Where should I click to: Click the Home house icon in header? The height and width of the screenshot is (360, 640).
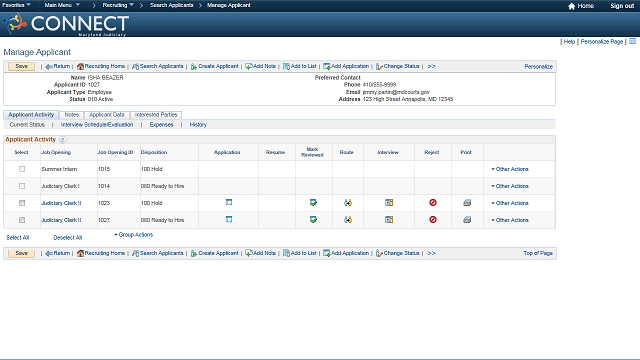pyautogui.click(x=571, y=6)
